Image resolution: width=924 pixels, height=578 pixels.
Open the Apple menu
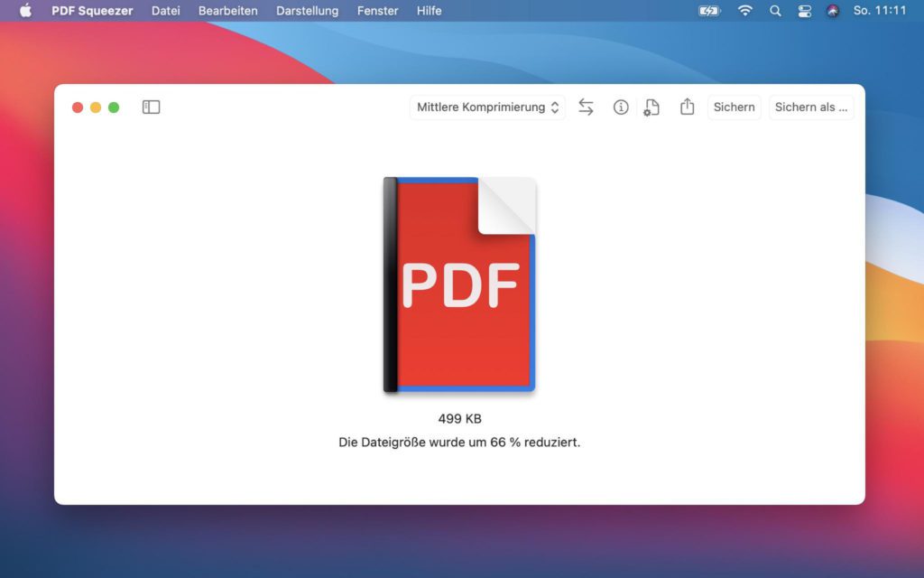(x=25, y=11)
